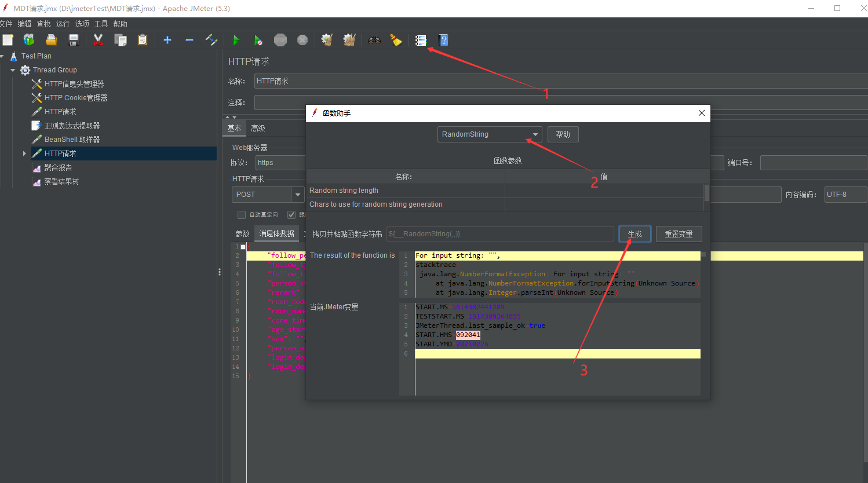
Task: Open the Function Helper toolbar icon
Action: coord(421,40)
